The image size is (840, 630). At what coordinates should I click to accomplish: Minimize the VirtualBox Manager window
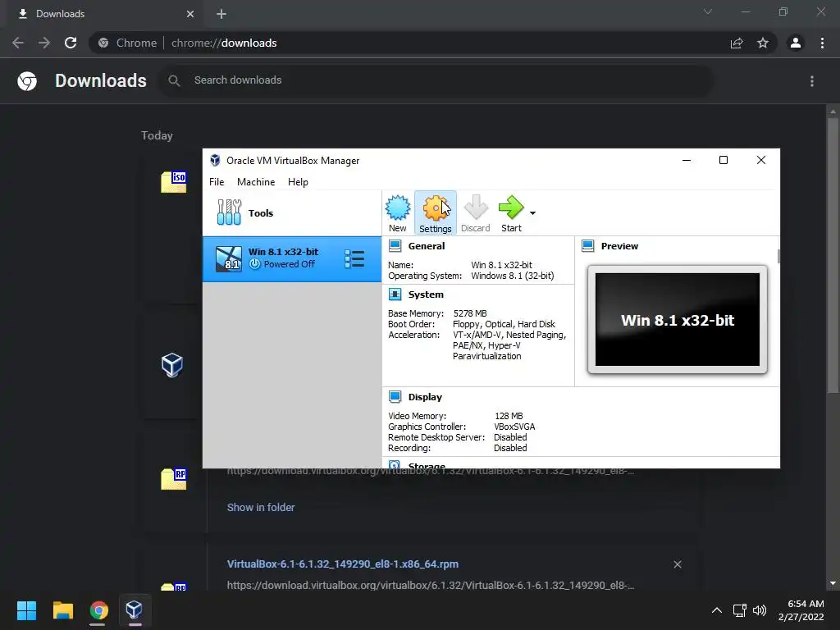tap(687, 160)
